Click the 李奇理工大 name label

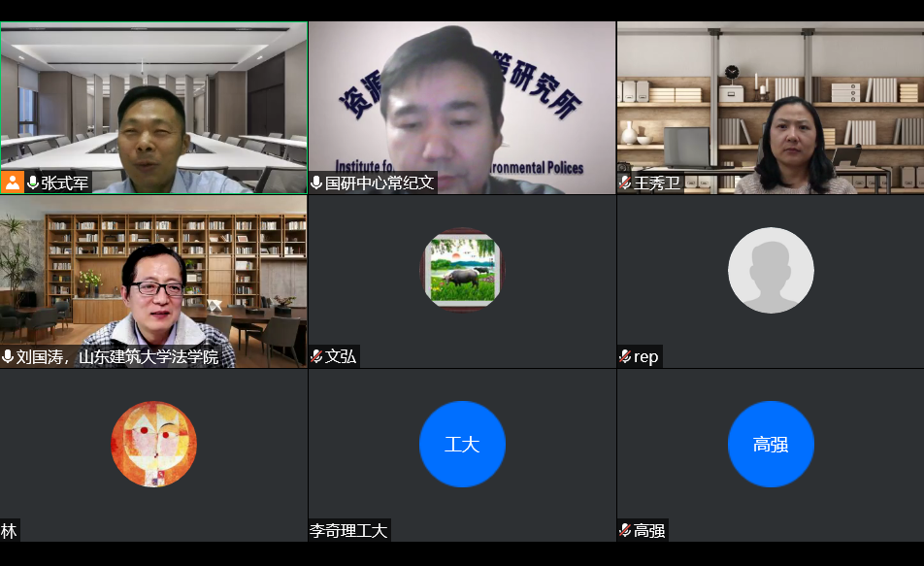[348, 530]
